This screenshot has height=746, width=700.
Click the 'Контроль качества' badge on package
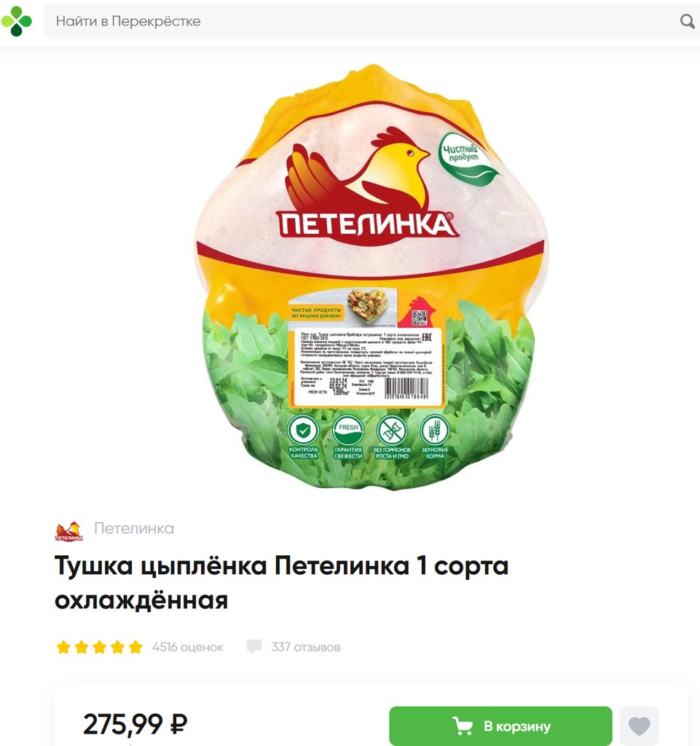(x=304, y=437)
